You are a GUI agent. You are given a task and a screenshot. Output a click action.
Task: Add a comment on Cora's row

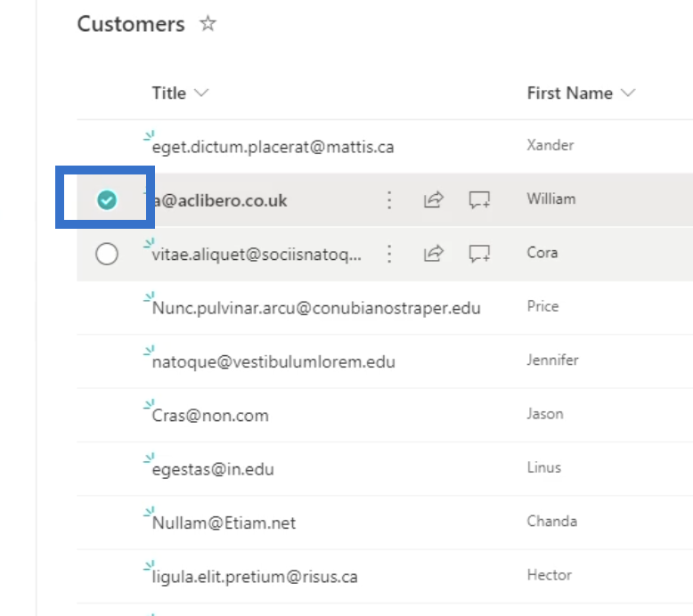click(479, 255)
